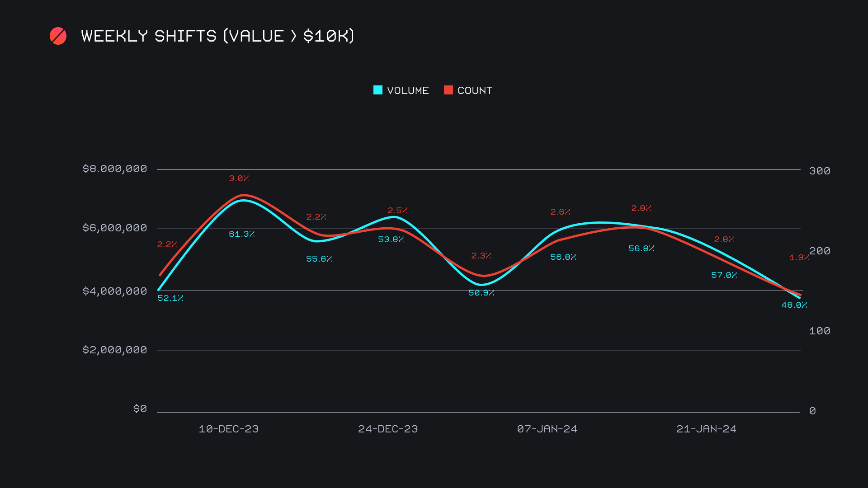This screenshot has width=868, height=488.
Task: Click the 61.3% volume data label
Action: tap(241, 234)
